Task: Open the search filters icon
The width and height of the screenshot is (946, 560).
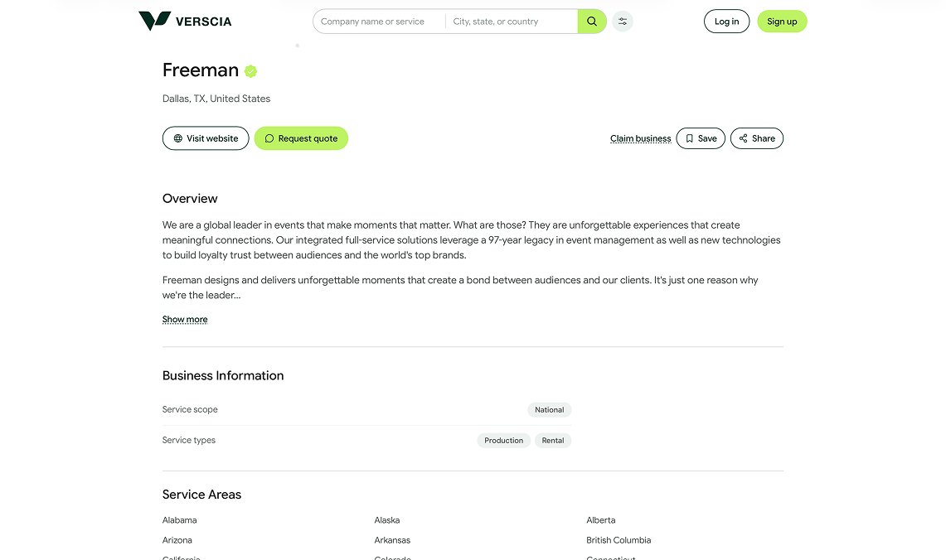Action: click(623, 21)
